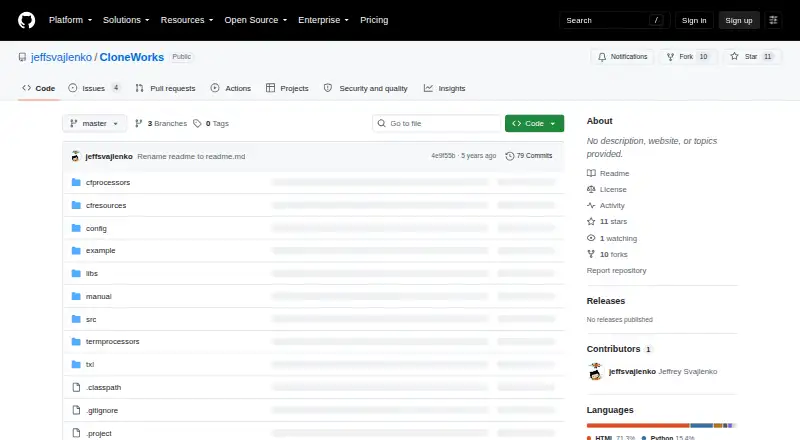800x440 pixels.
Task: Open the example folder
Action: click(x=101, y=251)
